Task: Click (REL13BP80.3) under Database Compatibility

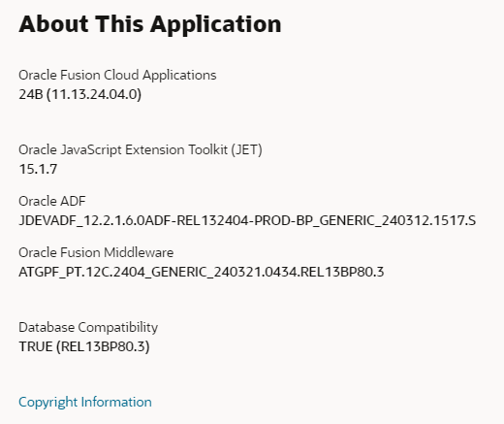Action: [x=103, y=346]
